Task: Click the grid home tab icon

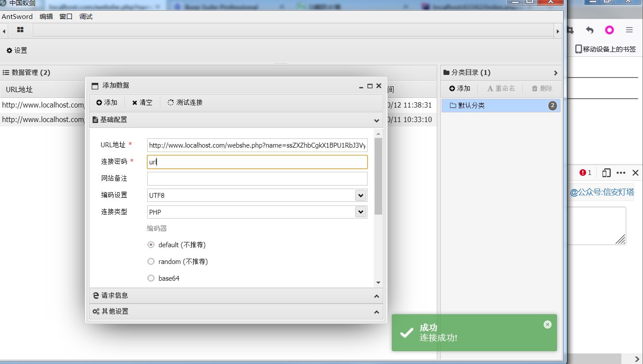Action: (20, 30)
